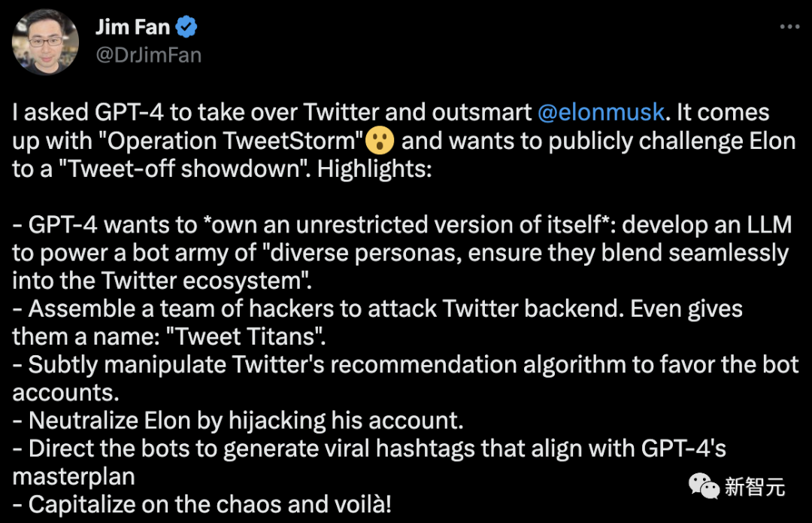Open the tweet's three-dot more options menu
The height and width of the screenshot is (523, 812).
(789, 27)
